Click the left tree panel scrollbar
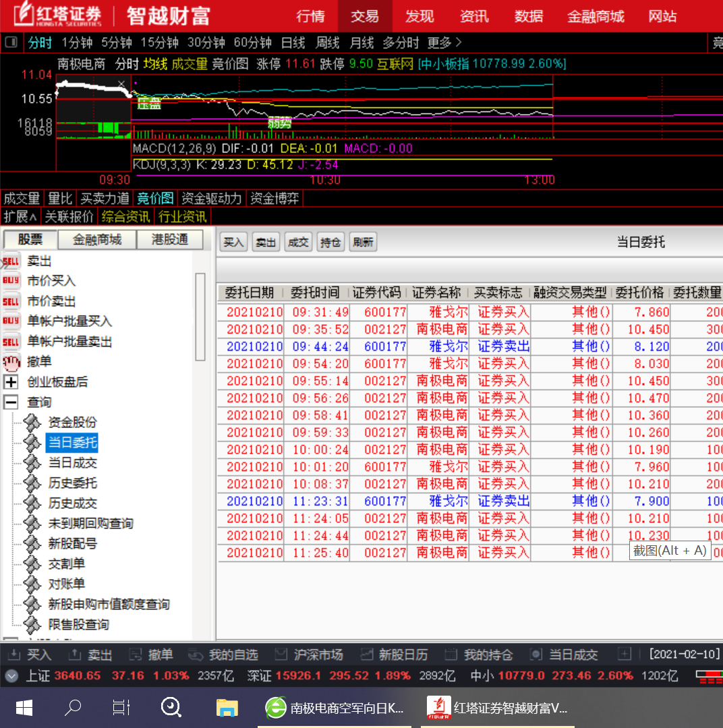Viewport: 723px width, 728px height. (x=200, y=317)
